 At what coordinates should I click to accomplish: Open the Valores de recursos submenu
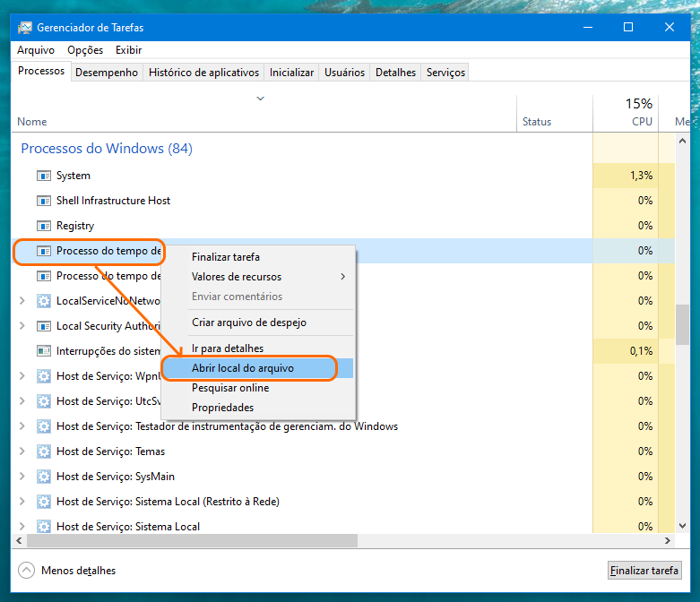pyautogui.click(x=258, y=277)
